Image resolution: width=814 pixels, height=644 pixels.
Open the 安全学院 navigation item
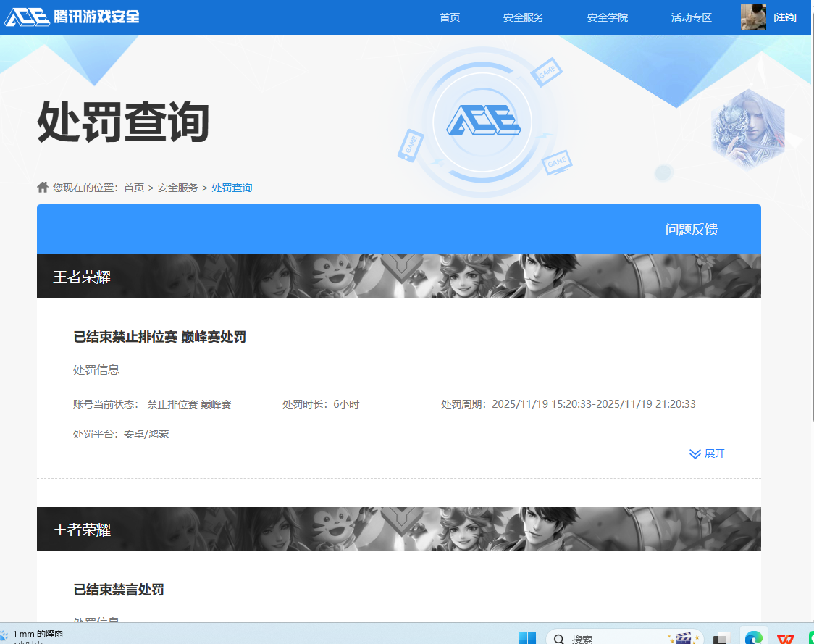[607, 17]
